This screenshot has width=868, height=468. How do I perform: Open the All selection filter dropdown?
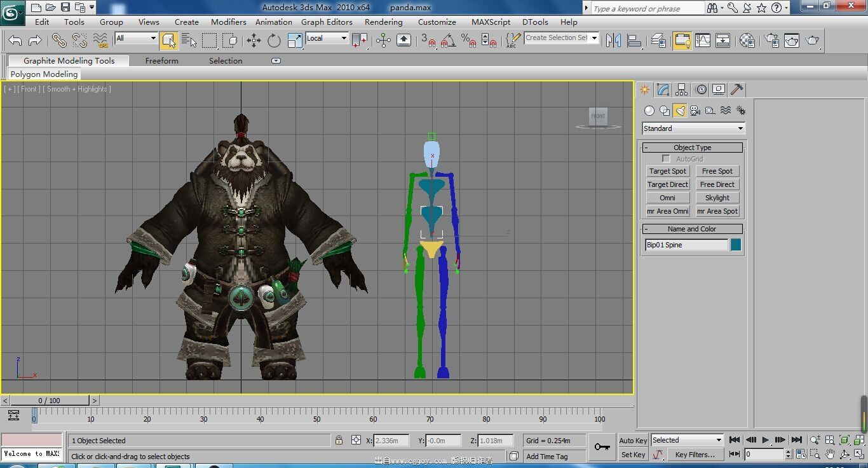(136, 38)
